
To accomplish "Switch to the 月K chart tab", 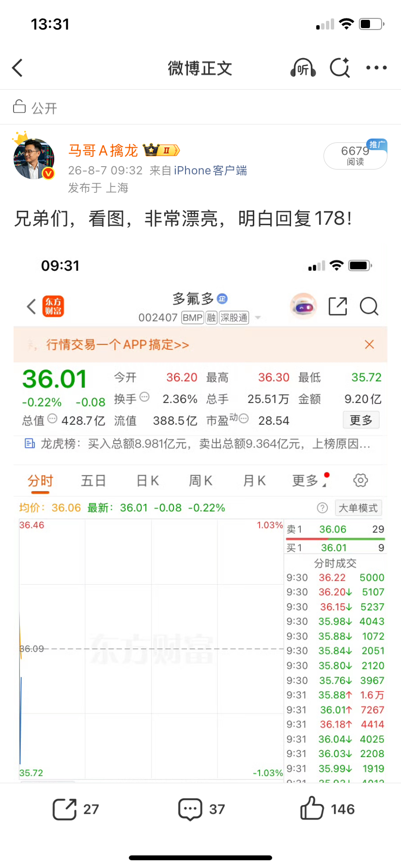I will pos(254,481).
